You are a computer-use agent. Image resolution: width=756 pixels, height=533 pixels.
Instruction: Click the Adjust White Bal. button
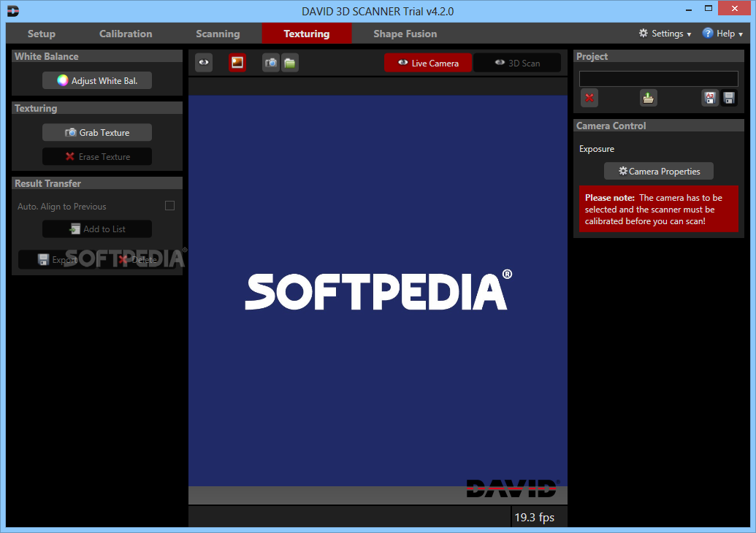click(97, 80)
